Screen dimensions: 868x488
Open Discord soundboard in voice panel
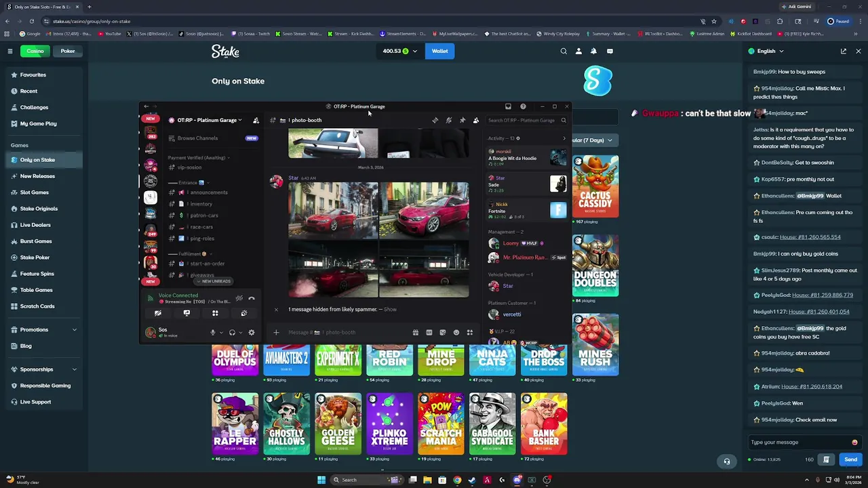(244, 313)
